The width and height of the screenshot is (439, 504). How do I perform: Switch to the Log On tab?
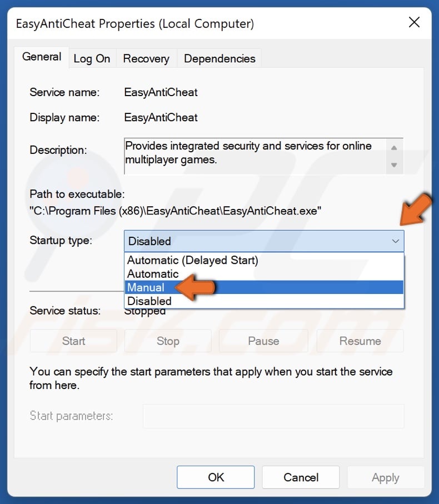pos(92,58)
